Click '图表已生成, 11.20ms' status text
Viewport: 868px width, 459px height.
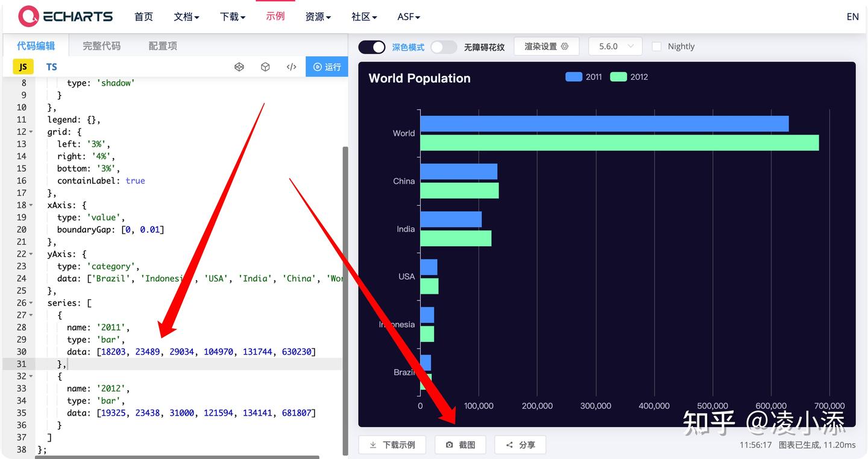tap(817, 445)
